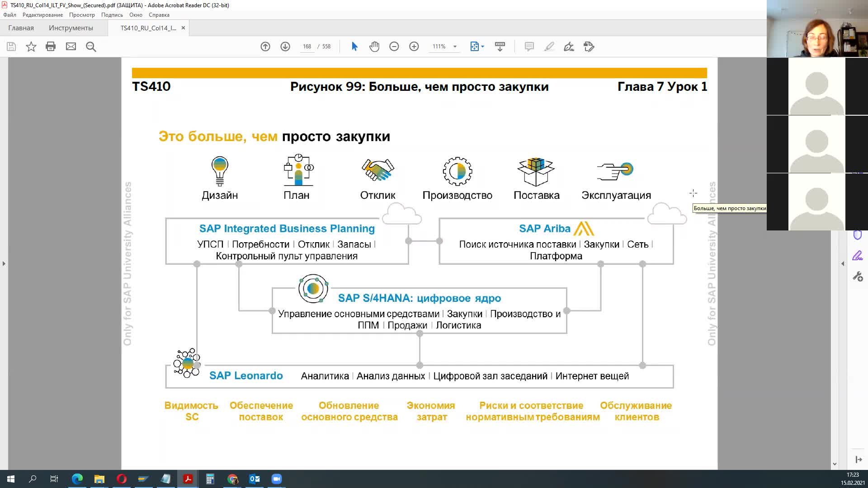Add a comment with sticky note icon
Viewport: 868px width, 488px height.
point(529,47)
